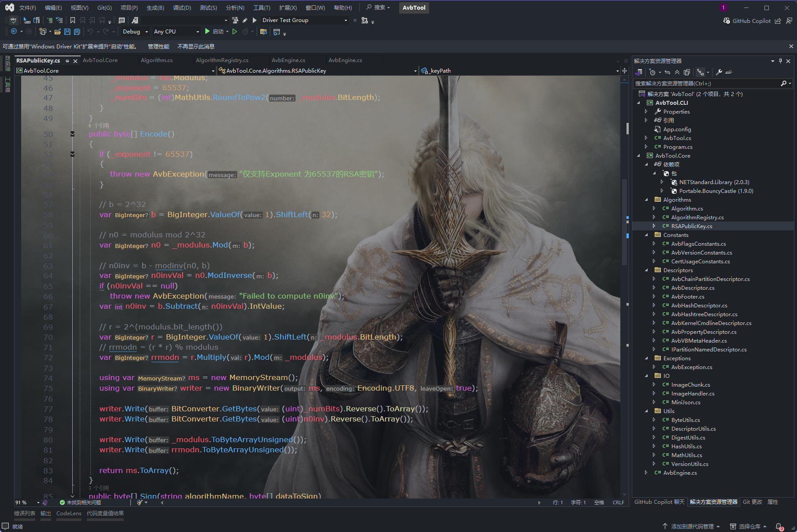Collapse the Algorithms folder

tap(646, 199)
